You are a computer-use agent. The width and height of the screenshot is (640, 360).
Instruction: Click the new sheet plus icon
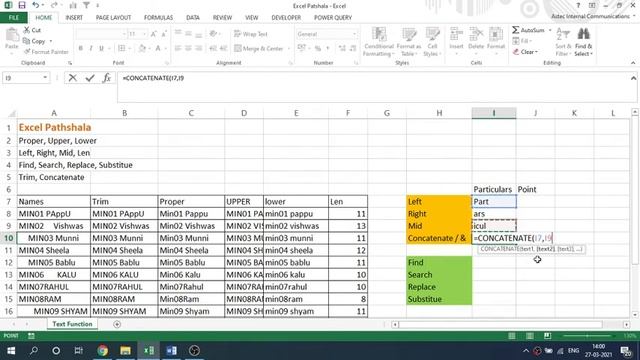[117, 324]
